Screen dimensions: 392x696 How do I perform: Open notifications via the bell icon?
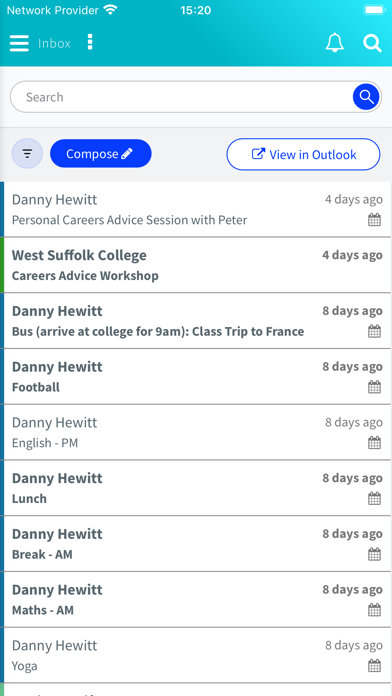click(335, 43)
